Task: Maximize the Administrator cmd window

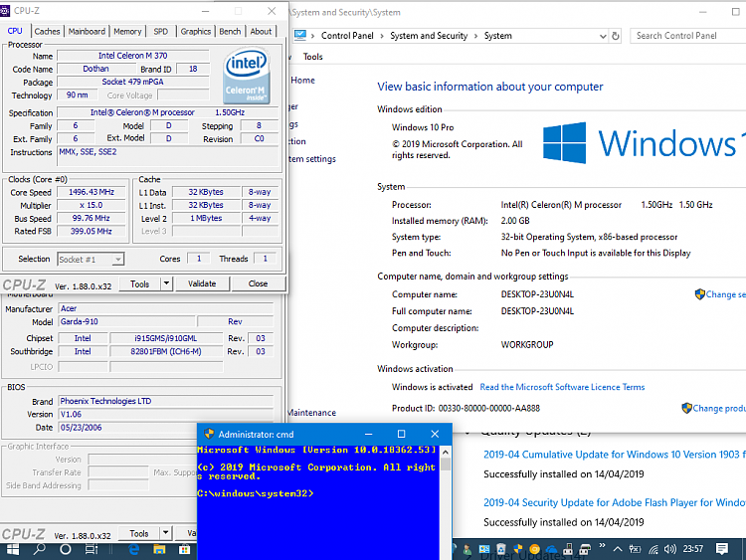Action: 401,434
